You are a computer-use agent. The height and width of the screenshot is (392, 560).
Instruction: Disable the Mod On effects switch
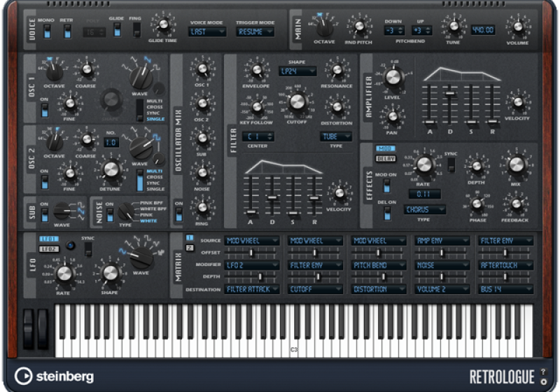(386, 185)
